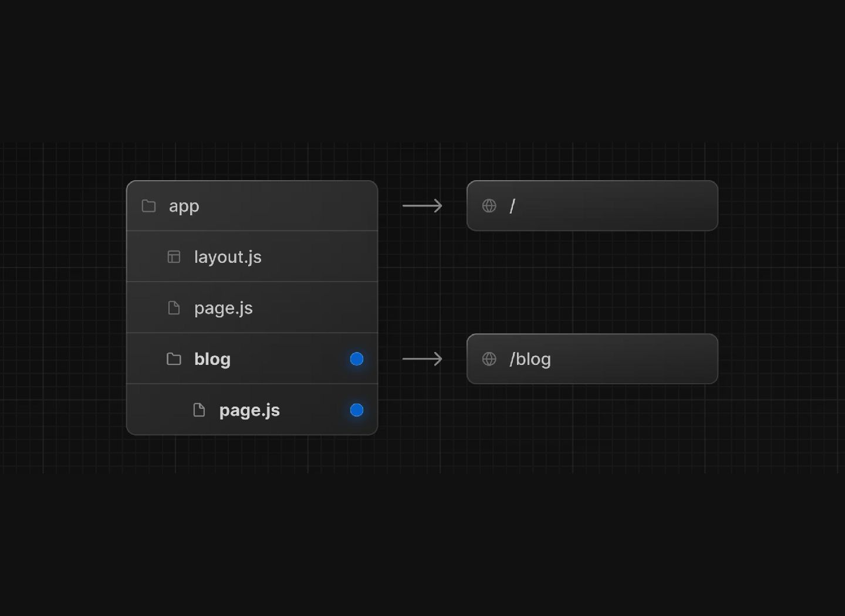Click the globe icon beside /blog

tap(489, 359)
